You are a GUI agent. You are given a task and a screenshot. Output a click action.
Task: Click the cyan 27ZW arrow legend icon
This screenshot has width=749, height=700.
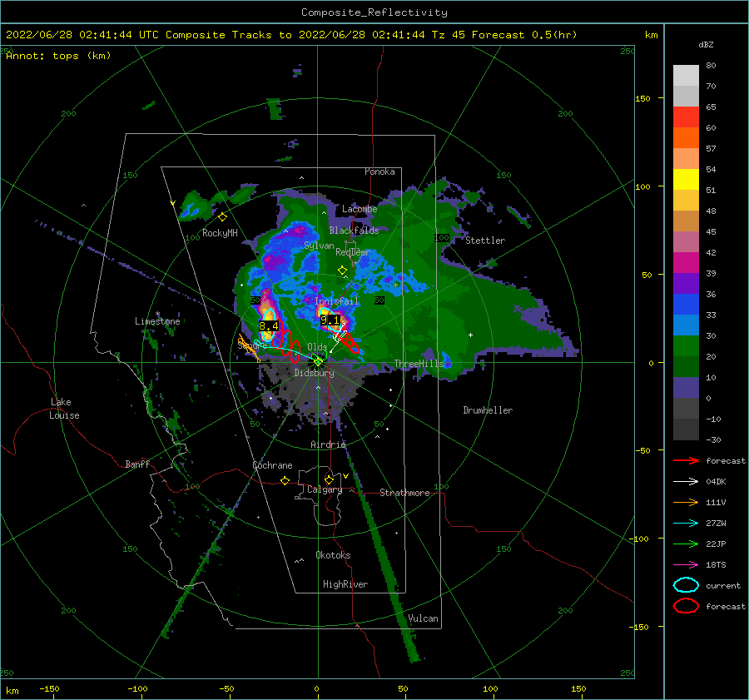pyautogui.click(x=686, y=524)
